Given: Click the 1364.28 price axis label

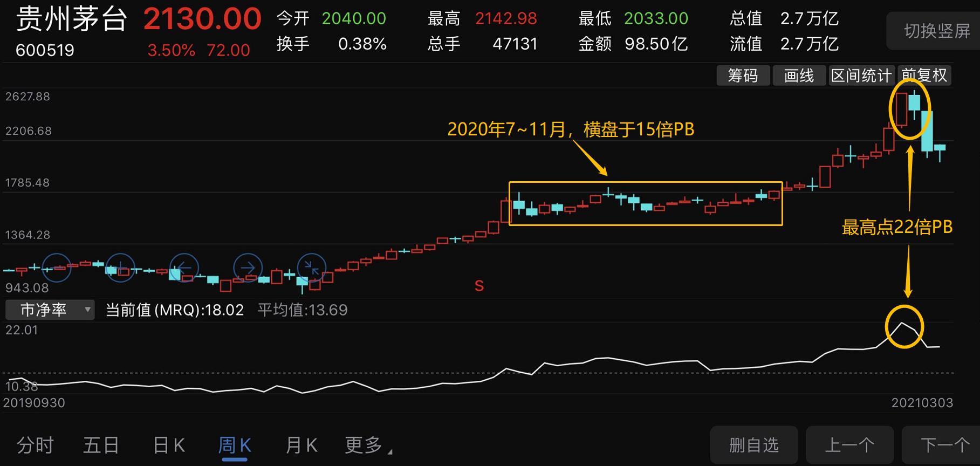Looking at the screenshot, I should (28, 235).
